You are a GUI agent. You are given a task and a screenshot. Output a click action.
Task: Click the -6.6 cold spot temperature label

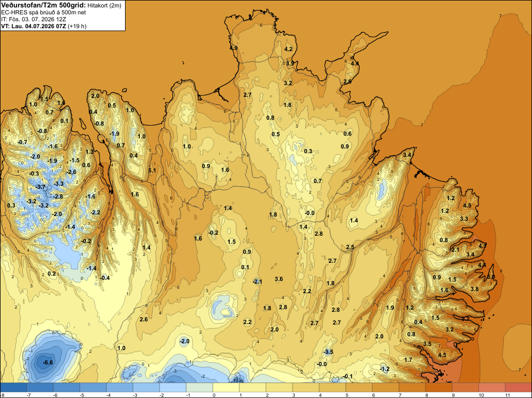click(48, 362)
